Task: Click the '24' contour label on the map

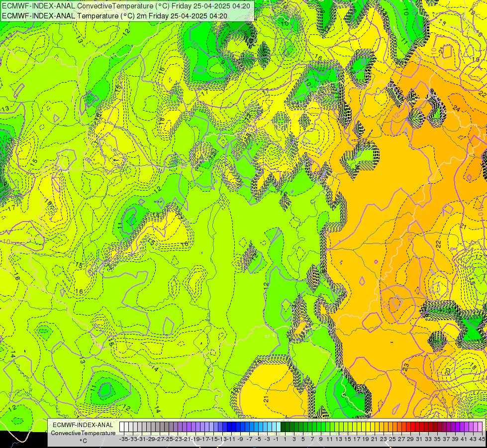Action: click(456, 108)
